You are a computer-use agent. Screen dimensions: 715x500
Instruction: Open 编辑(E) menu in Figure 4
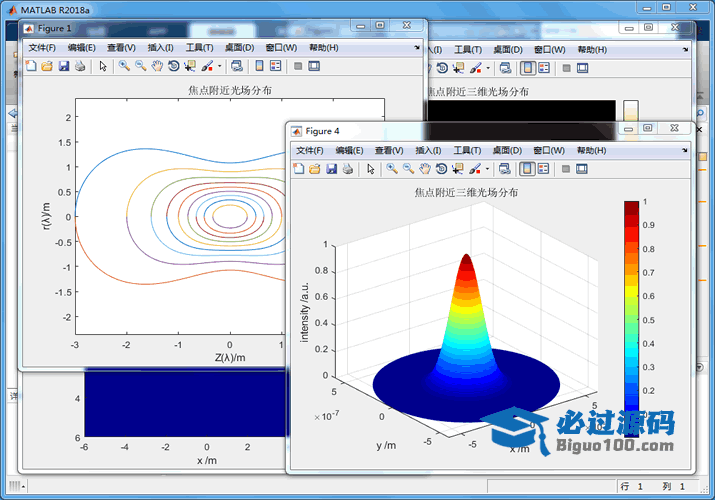pyautogui.click(x=349, y=151)
